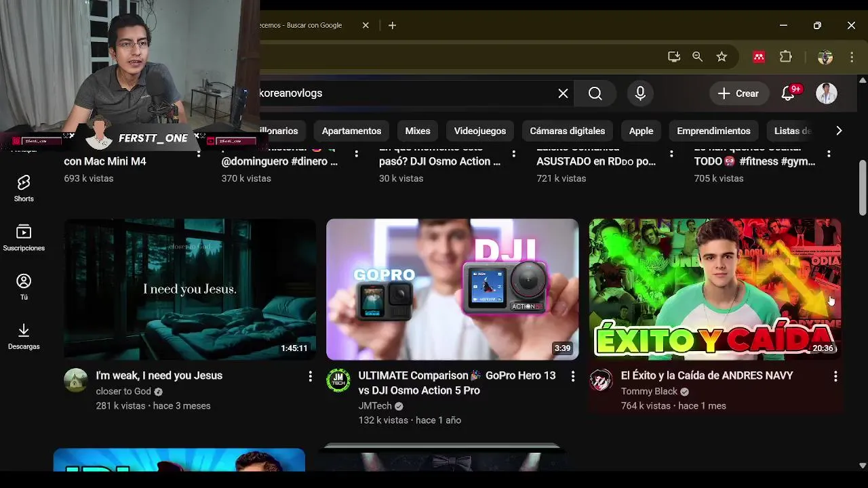
Task: Open title ULTIMATE Comparison GoPro Hero 13
Action: 456,383
